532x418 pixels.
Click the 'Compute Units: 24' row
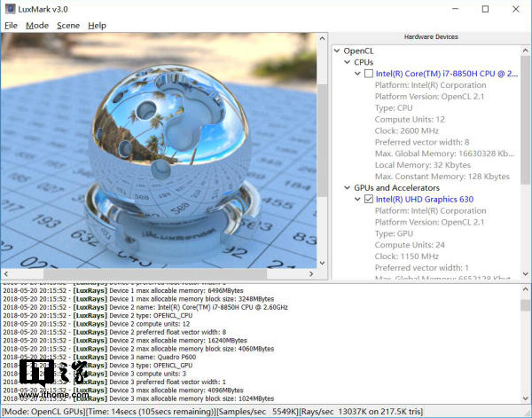click(x=410, y=245)
